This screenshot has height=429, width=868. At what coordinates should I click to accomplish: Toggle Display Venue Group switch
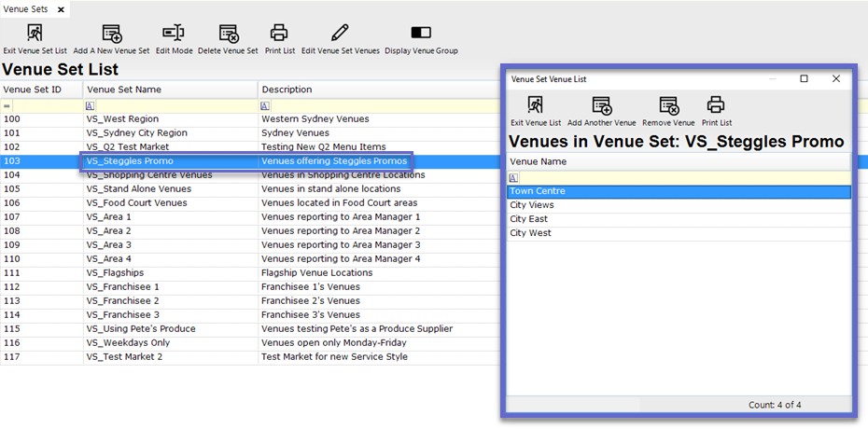pyautogui.click(x=421, y=34)
